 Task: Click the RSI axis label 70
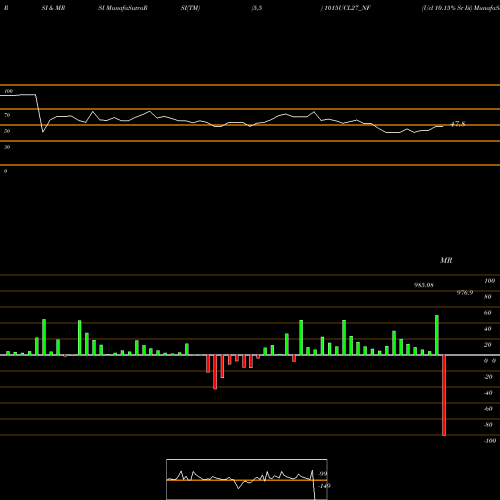pyautogui.click(x=7, y=115)
